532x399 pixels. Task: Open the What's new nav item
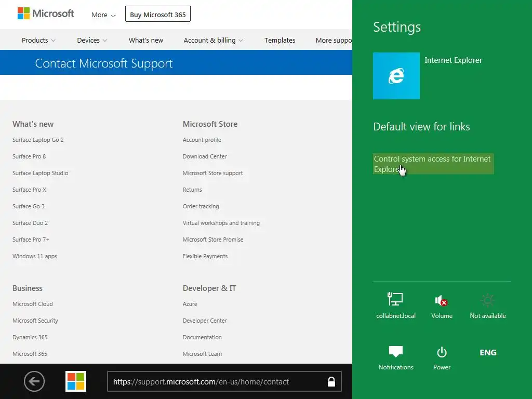point(146,41)
